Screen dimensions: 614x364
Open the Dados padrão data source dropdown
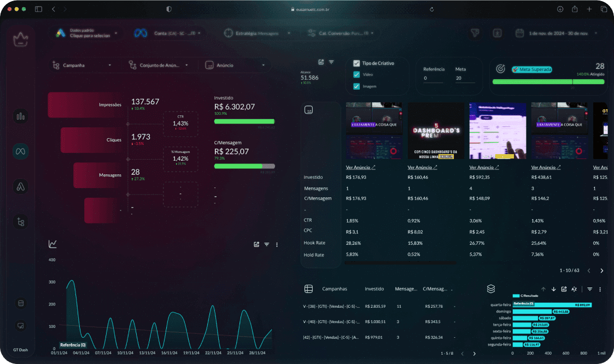point(87,33)
